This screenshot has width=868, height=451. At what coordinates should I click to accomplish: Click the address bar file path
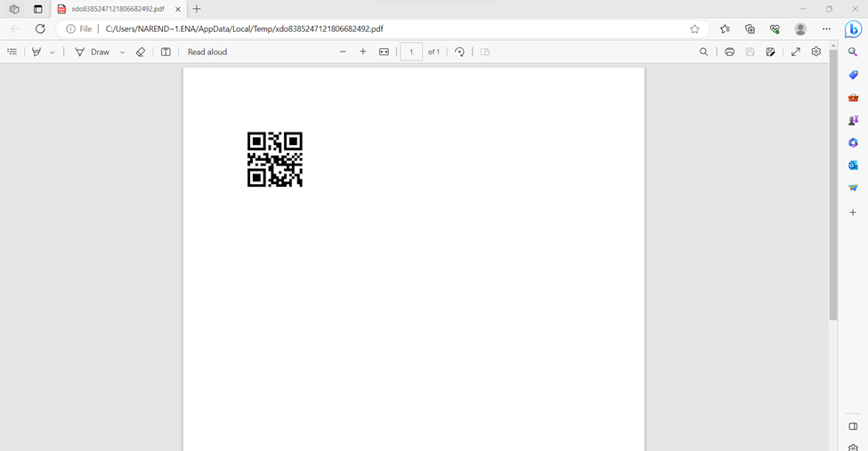pyautogui.click(x=244, y=28)
